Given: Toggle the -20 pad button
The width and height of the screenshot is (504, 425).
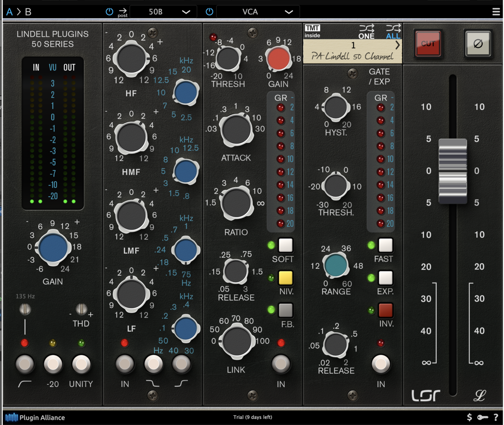Looking at the screenshot, I should (53, 364).
